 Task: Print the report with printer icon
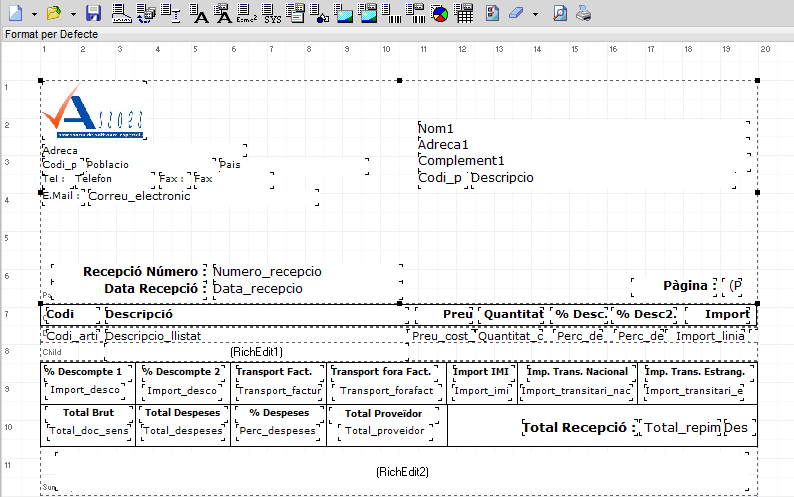point(583,13)
